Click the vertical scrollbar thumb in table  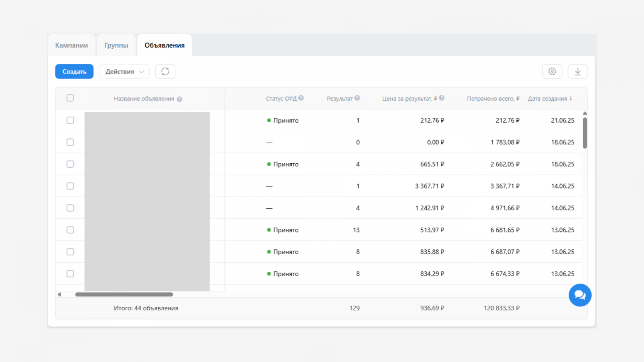[x=585, y=133]
